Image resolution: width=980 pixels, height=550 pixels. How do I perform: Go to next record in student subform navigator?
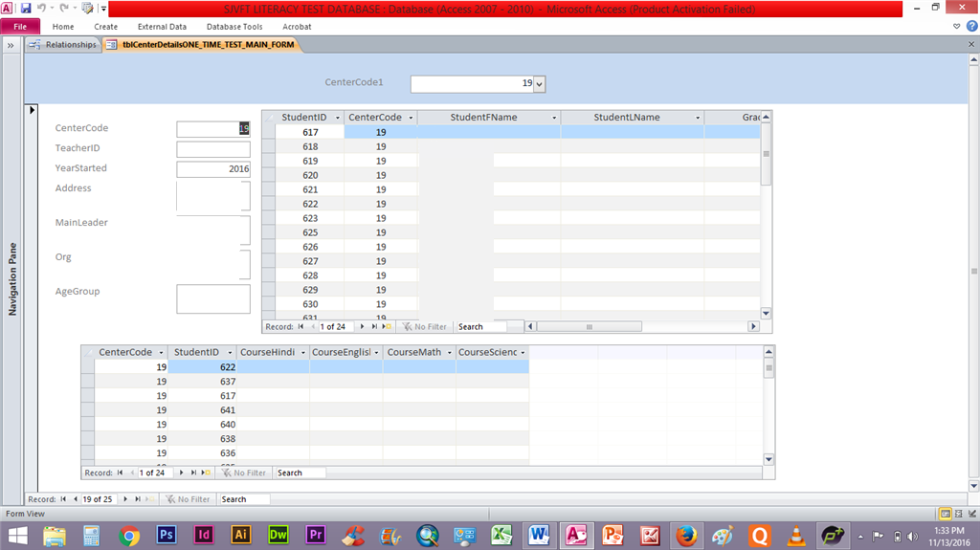pyautogui.click(x=362, y=326)
